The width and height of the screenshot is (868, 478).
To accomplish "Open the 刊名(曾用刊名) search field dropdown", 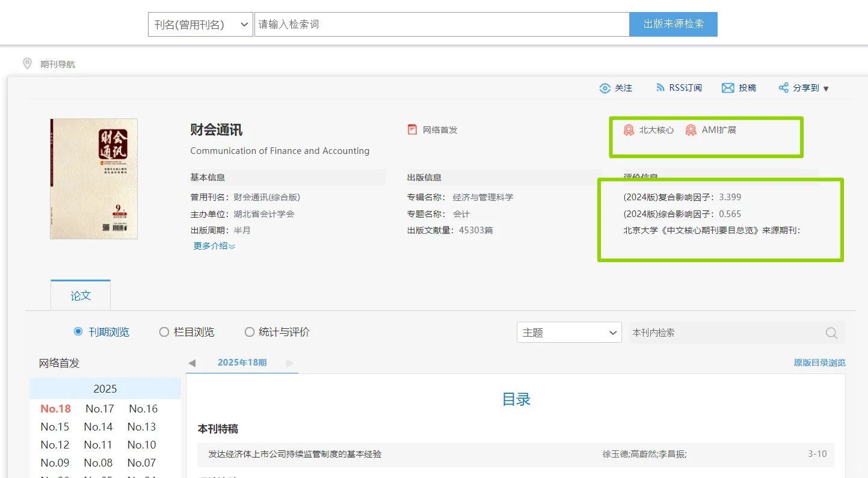I will pyautogui.click(x=200, y=25).
